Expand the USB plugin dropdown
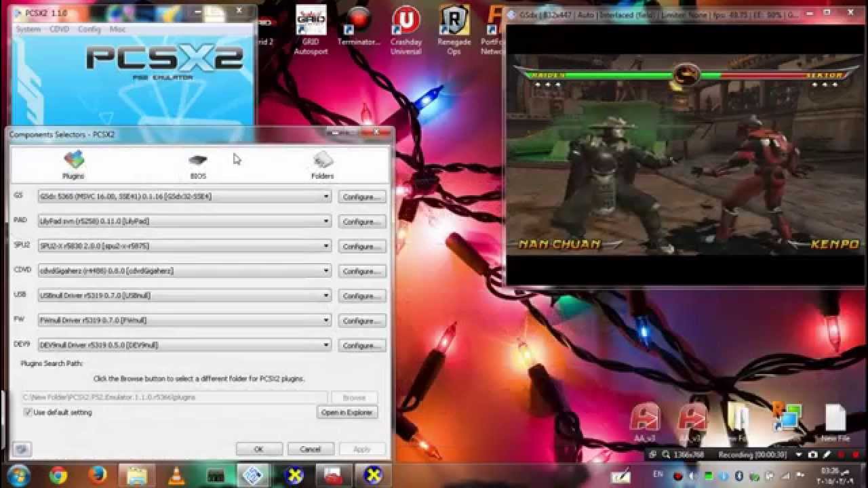Image resolution: width=868 pixels, height=488 pixels. pos(326,296)
